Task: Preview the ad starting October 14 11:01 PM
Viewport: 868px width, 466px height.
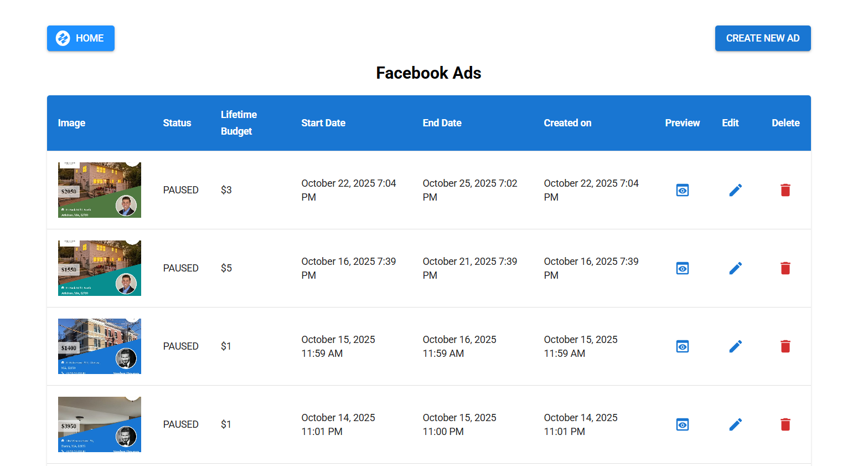Action: point(682,424)
